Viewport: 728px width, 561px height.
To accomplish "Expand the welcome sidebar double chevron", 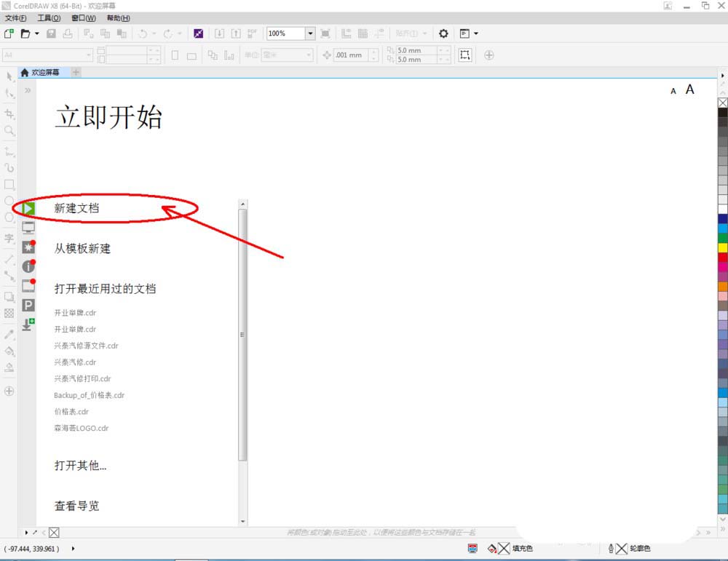I will coord(28,90).
